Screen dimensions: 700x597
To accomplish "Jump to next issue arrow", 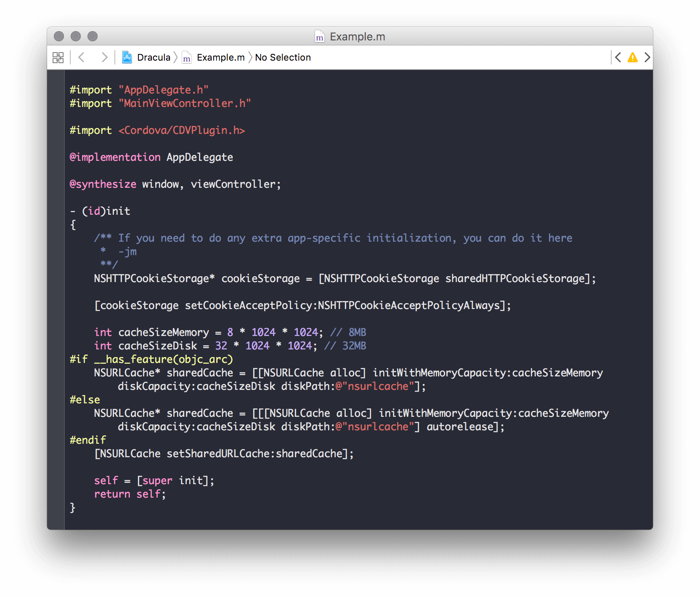I will click(x=647, y=57).
